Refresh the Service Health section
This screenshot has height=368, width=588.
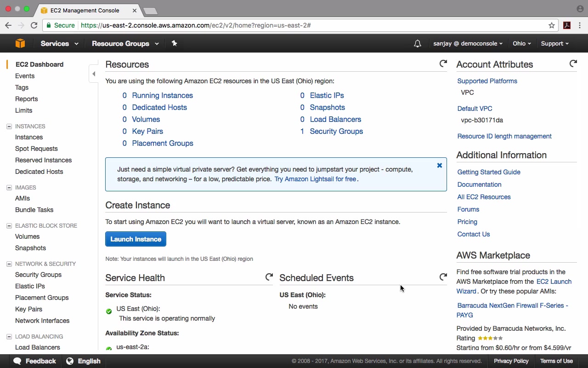(269, 277)
